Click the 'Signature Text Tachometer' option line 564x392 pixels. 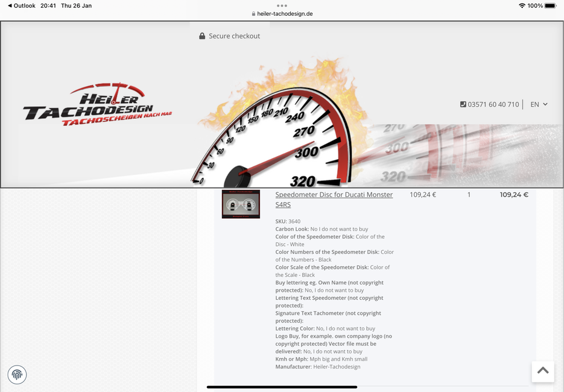click(x=328, y=317)
